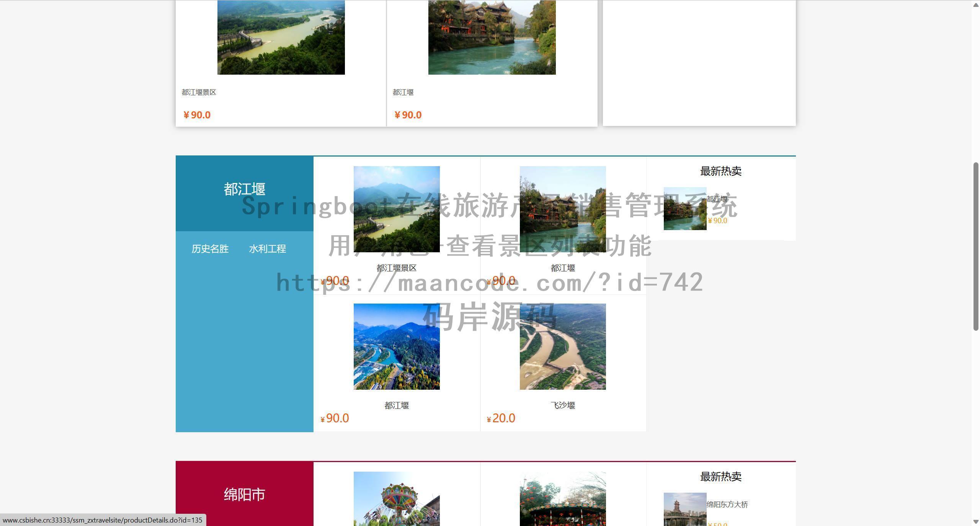Open 绵阳东方大桥 thumbnail in 最新热卖
The image size is (980, 526).
pos(685,509)
